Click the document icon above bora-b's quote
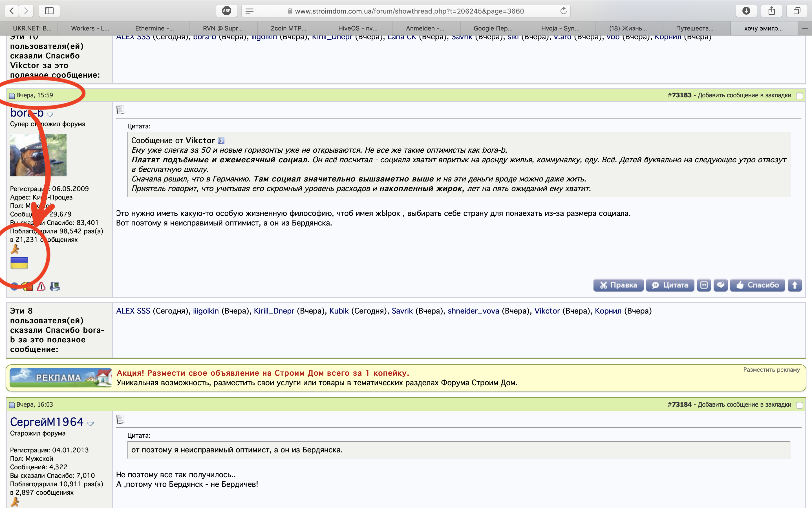Image resolution: width=812 pixels, height=508 pixels. pyautogui.click(x=120, y=110)
